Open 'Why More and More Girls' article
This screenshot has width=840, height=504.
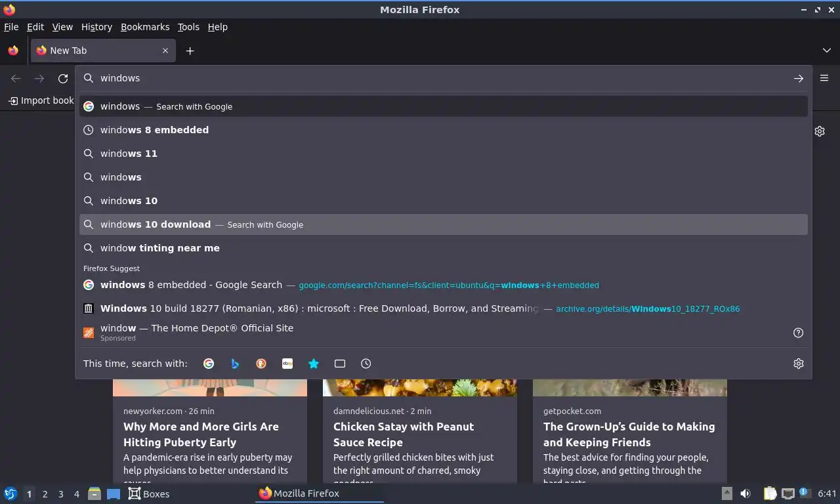point(201,434)
